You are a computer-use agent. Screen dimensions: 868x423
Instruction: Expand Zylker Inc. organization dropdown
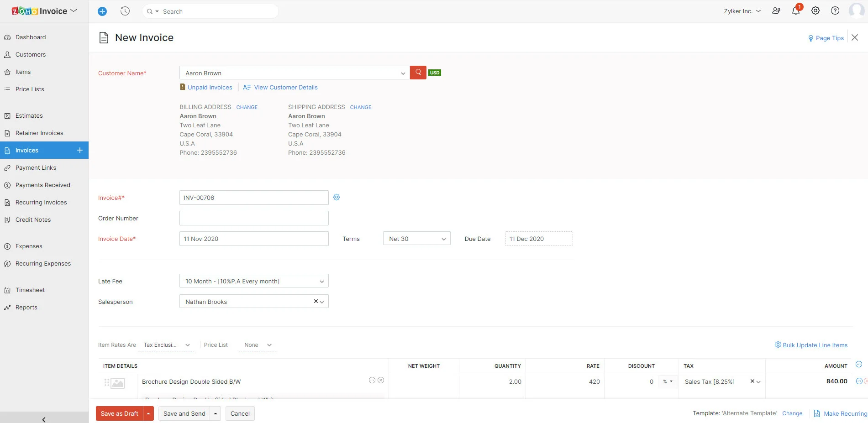click(x=742, y=11)
